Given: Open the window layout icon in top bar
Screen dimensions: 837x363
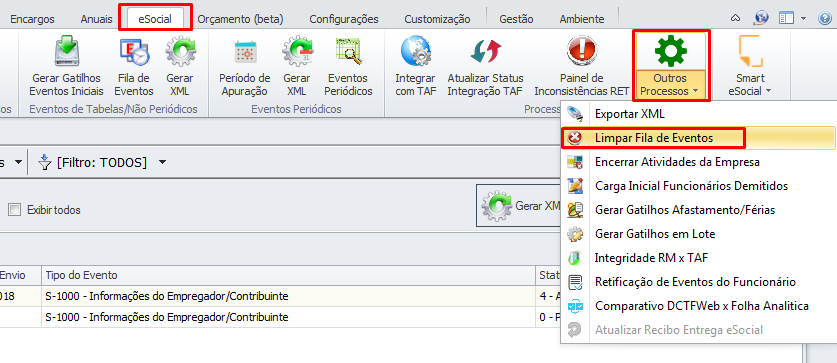Looking at the screenshot, I should [787, 19].
